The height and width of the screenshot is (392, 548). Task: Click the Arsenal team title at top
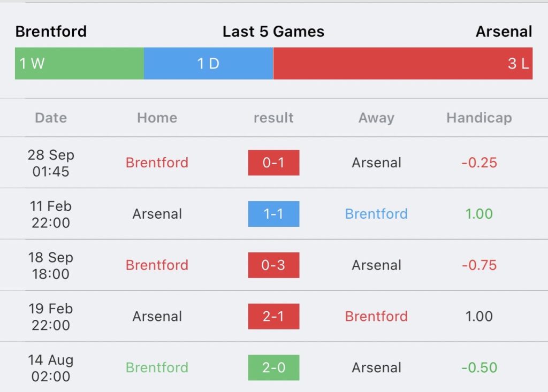[x=504, y=32]
